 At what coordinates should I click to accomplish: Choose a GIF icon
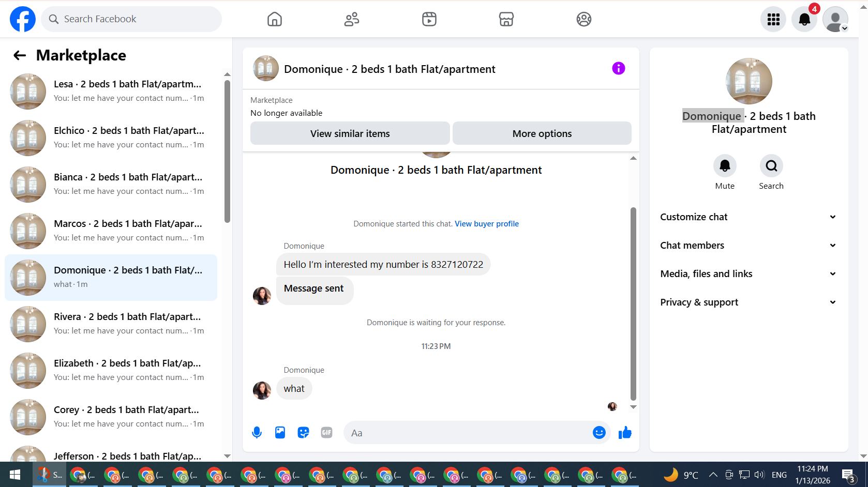326,433
